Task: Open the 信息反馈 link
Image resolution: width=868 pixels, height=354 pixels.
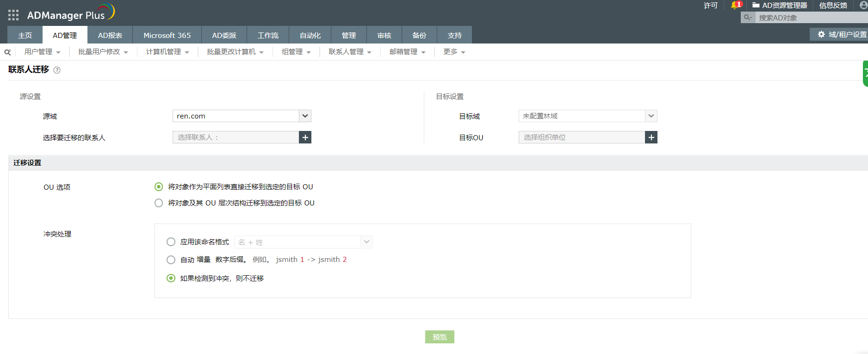Action: 833,5
